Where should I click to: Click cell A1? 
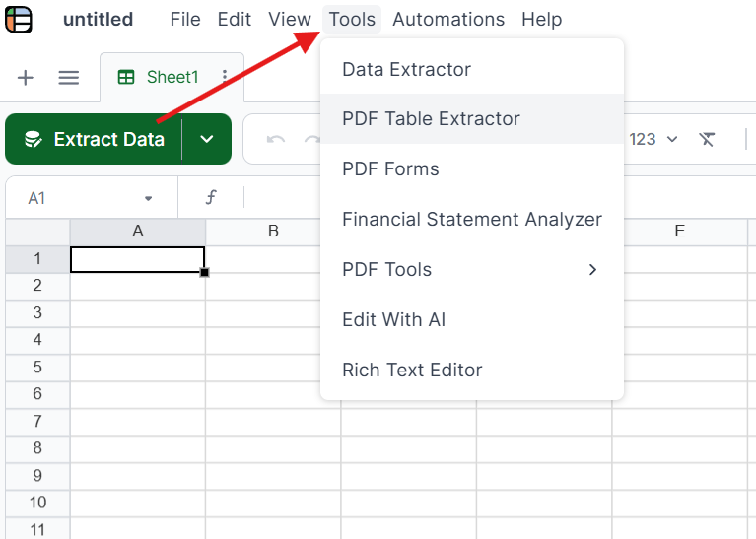pos(137,259)
